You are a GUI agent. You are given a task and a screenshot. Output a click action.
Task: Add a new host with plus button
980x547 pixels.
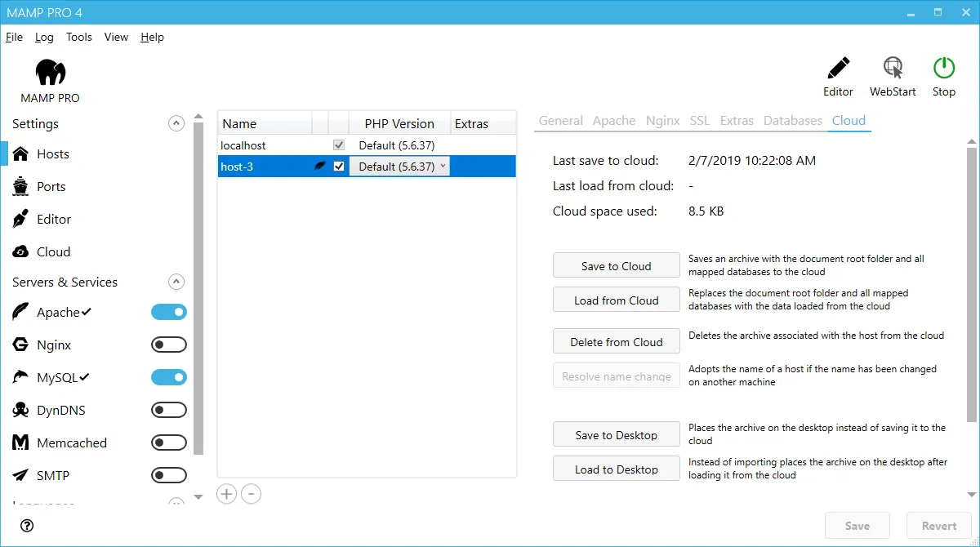point(227,493)
